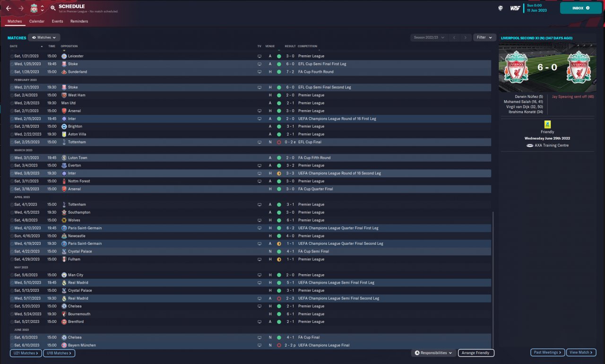Open the Leicester club crest
This screenshot has width=605, height=364.
(64, 56)
